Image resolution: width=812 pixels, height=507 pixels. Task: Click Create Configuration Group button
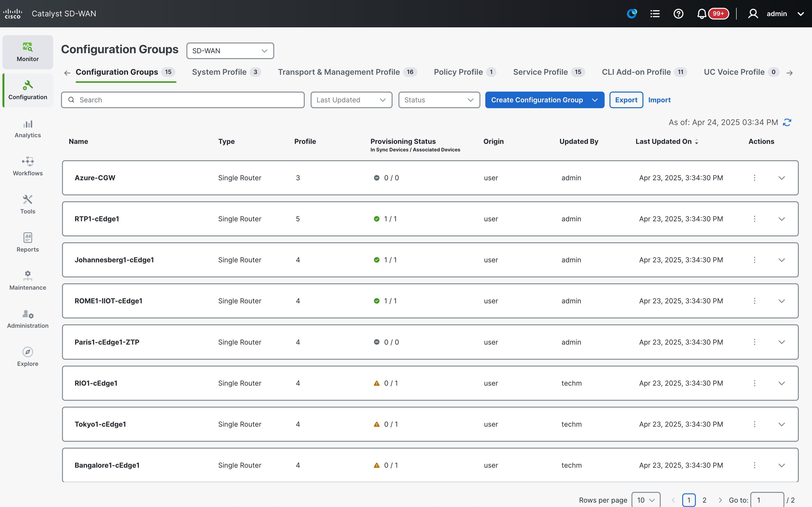tap(545, 100)
